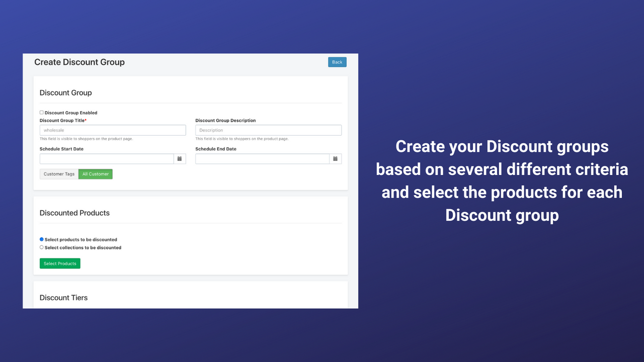Focus the Discount Group Description field
Screen dimensions: 644x362
(268, 130)
